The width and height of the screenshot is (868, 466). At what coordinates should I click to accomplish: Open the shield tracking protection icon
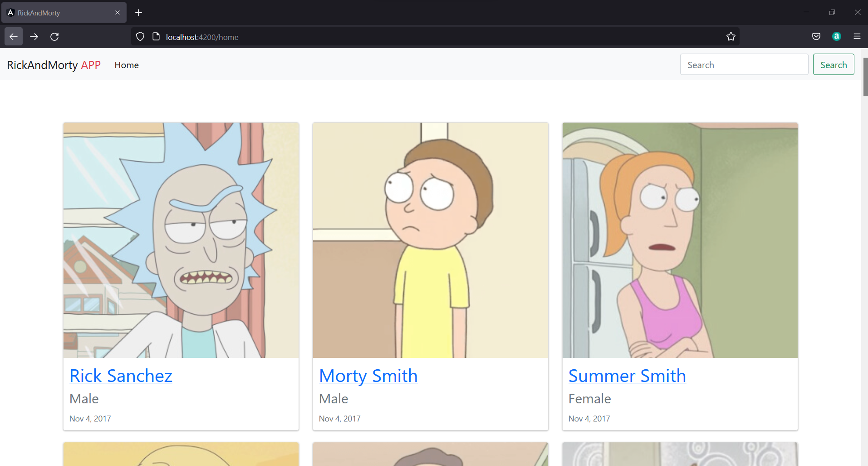click(x=140, y=37)
